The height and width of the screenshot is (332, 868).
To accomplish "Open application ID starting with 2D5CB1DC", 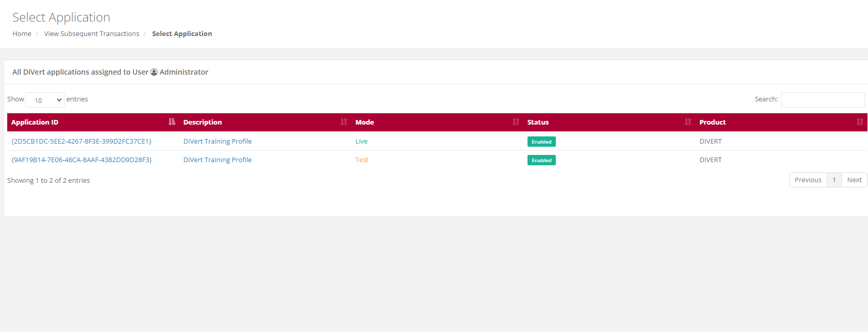I will (81, 142).
